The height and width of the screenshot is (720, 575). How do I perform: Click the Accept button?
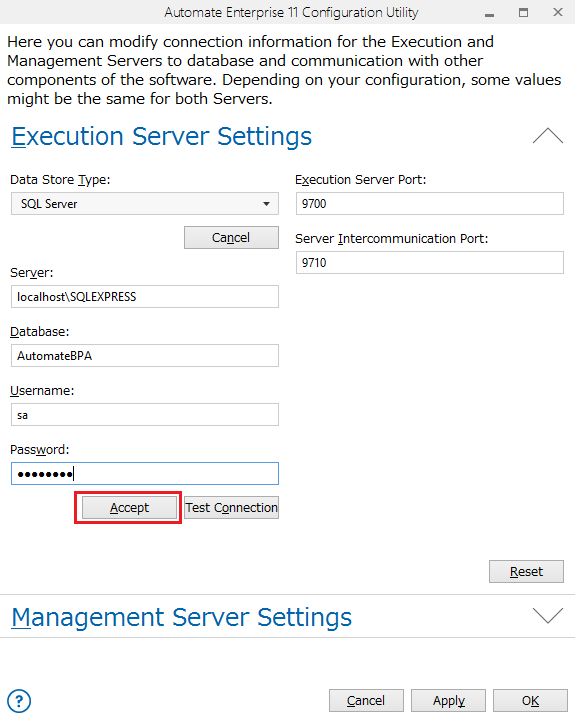(x=129, y=507)
